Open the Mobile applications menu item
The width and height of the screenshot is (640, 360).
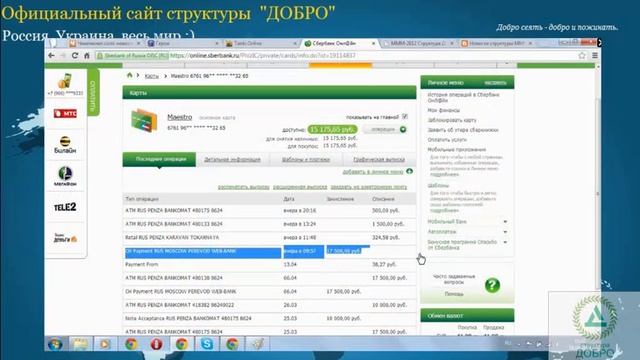click(457, 149)
